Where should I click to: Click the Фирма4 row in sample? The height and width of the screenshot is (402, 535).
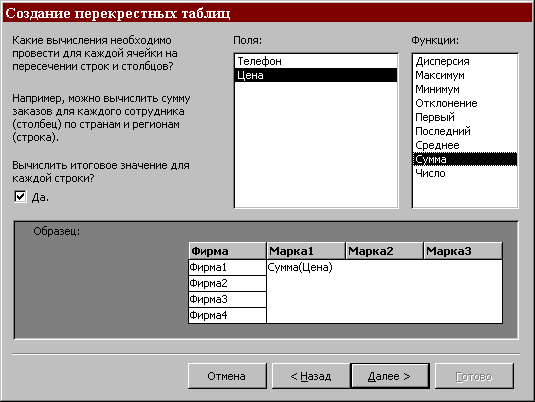(227, 315)
